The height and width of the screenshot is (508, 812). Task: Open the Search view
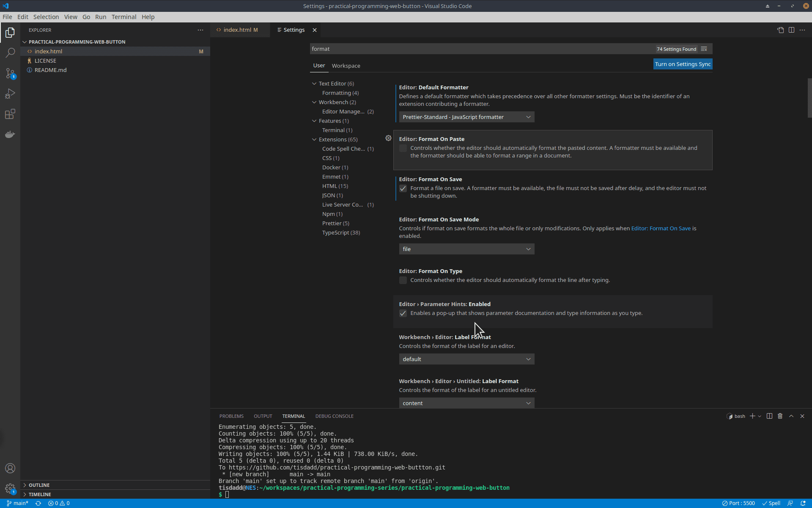[x=10, y=52]
